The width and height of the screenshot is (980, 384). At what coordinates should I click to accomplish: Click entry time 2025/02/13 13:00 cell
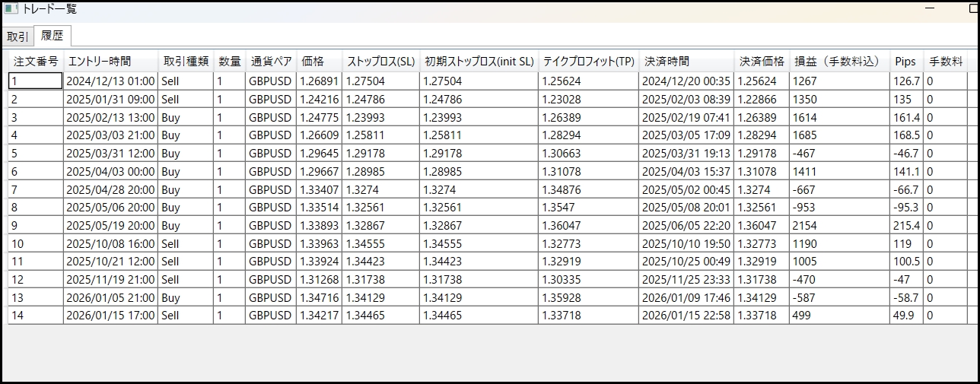tap(110, 118)
